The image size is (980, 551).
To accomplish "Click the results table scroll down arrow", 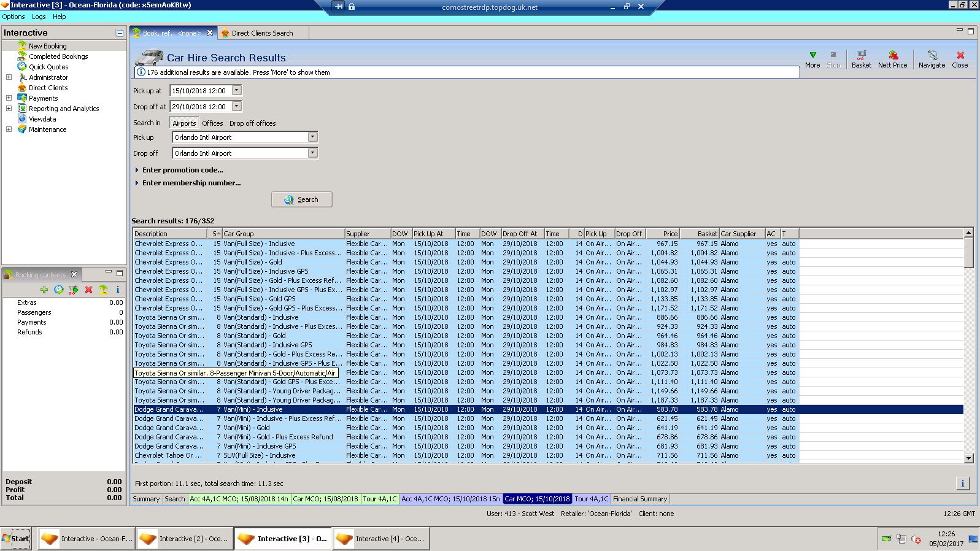I will (x=968, y=458).
